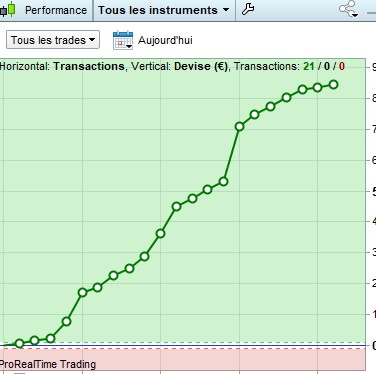Click the Aujourd'hui date label
This screenshot has height=374, width=376.
(165, 40)
